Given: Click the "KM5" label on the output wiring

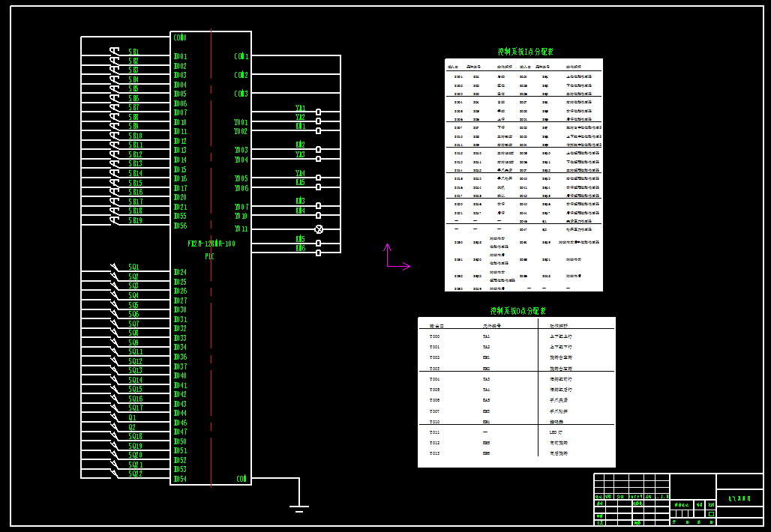Looking at the screenshot, I should click(301, 239).
